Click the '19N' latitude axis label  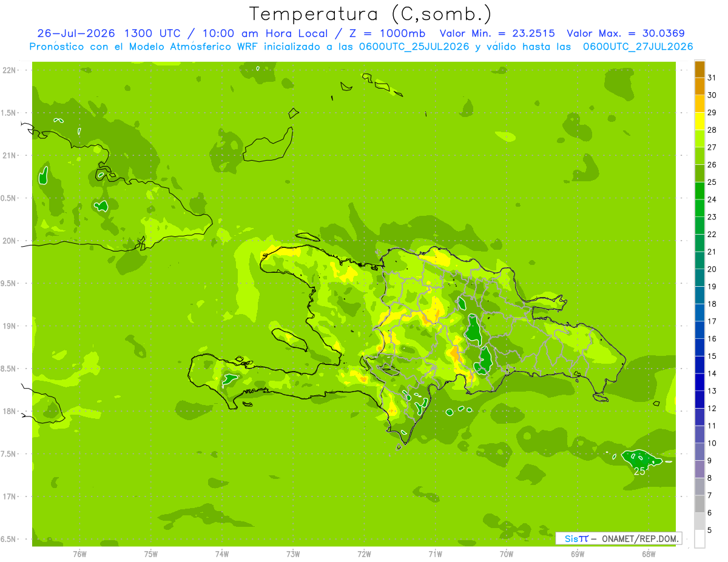click(x=10, y=326)
